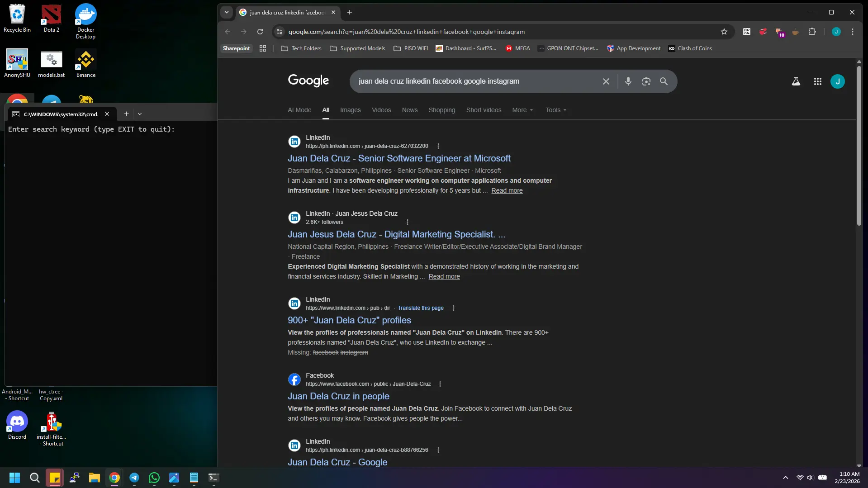
Task: Open the clock showing 1:10 AM
Action: [x=847, y=478]
